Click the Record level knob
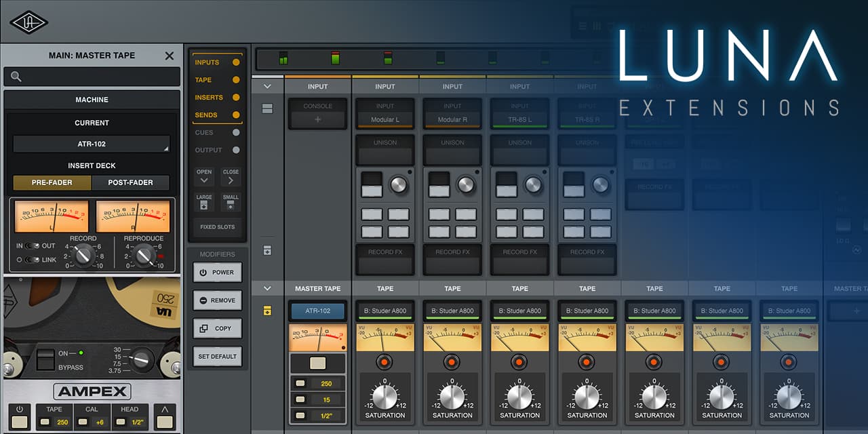Image resolution: width=868 pixels, height=434 pixels. click(x=83, y=255)
